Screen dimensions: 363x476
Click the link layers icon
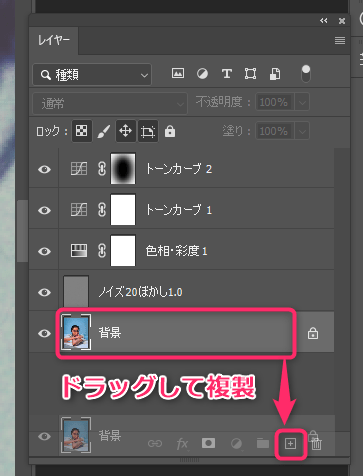pos(155,444)
